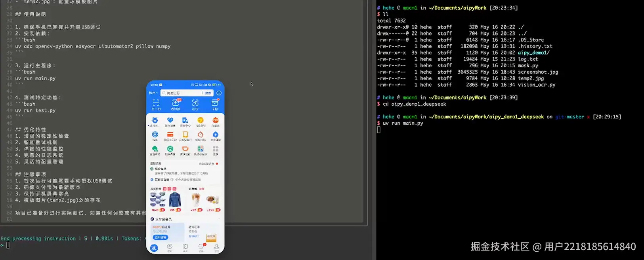
Task: Open the Card Pack (卡包) icon
Action: point(215,103)
